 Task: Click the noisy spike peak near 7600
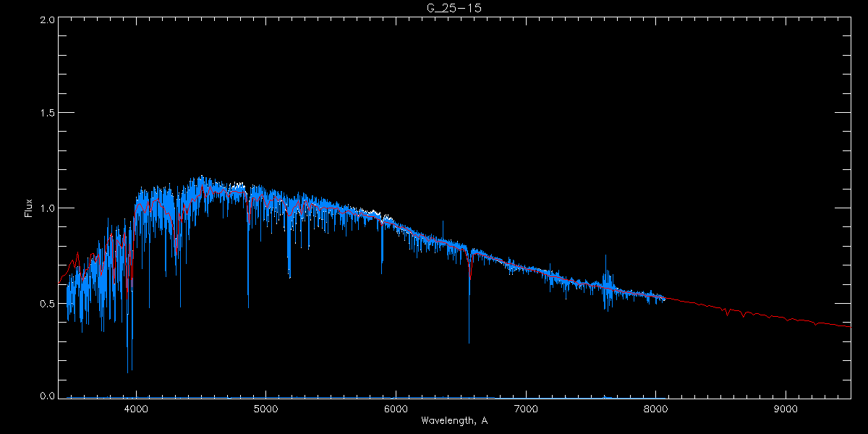(x=606, y=256)
